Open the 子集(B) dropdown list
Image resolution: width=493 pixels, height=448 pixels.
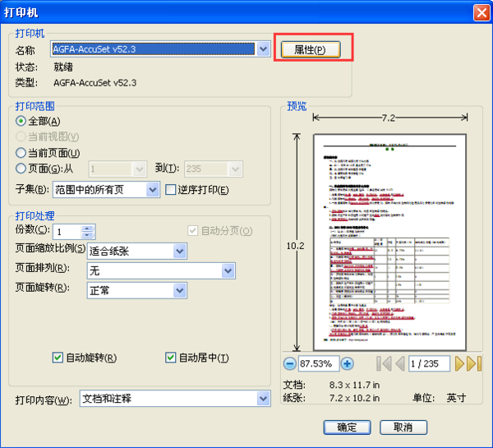pyautogui.click(x=153, y=190)
